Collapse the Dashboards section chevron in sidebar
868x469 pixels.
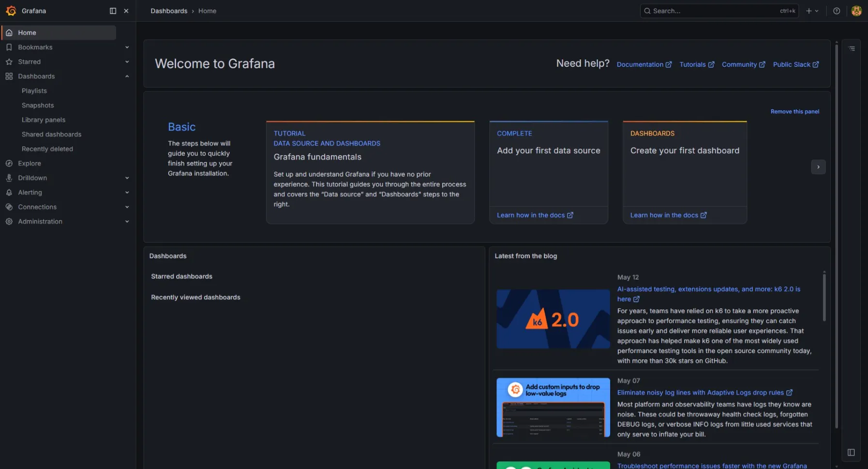coord(127,76)
